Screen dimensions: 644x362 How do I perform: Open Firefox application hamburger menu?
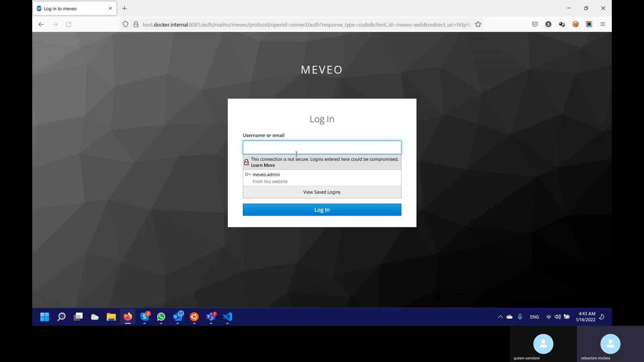[x=603, y=24]
